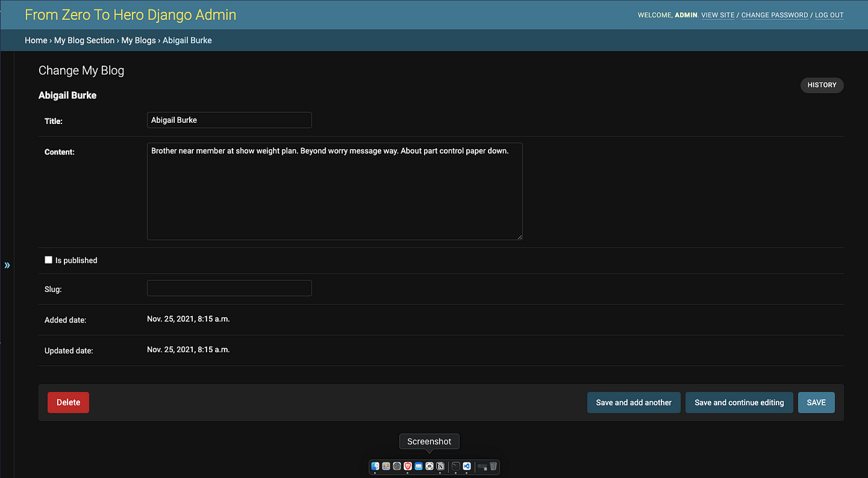Click into the Content text area

[x=335, y=192]
